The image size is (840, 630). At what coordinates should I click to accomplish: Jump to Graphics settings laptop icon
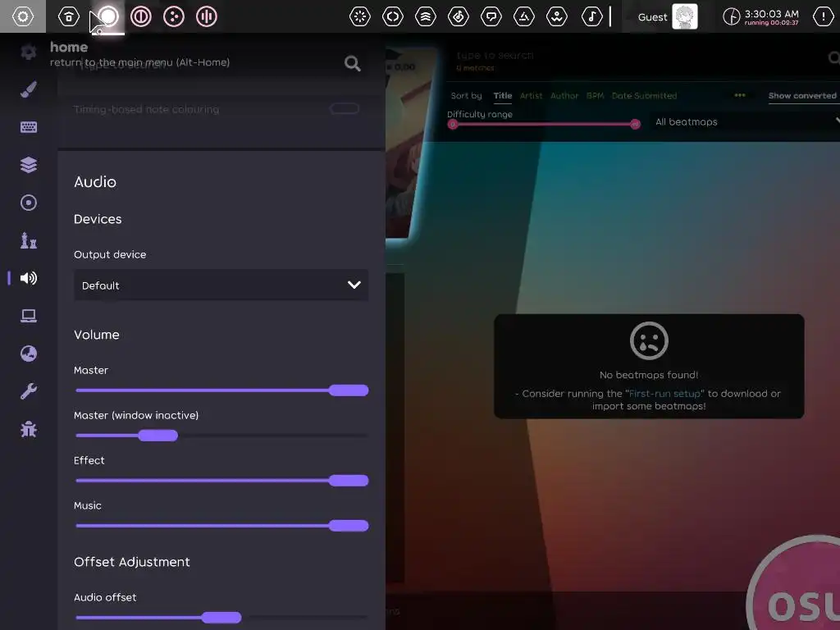(29, 316)
